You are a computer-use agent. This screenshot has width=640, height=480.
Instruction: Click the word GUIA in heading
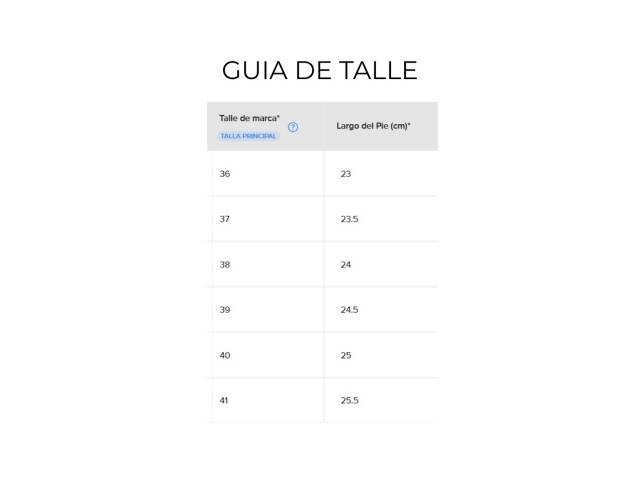point(255,70)
